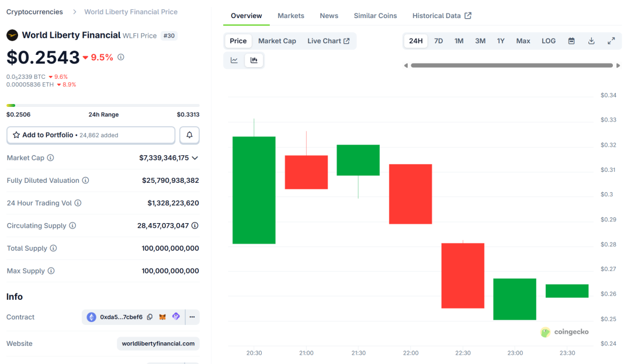Click Add to Portfolio button

click(91, 135)
